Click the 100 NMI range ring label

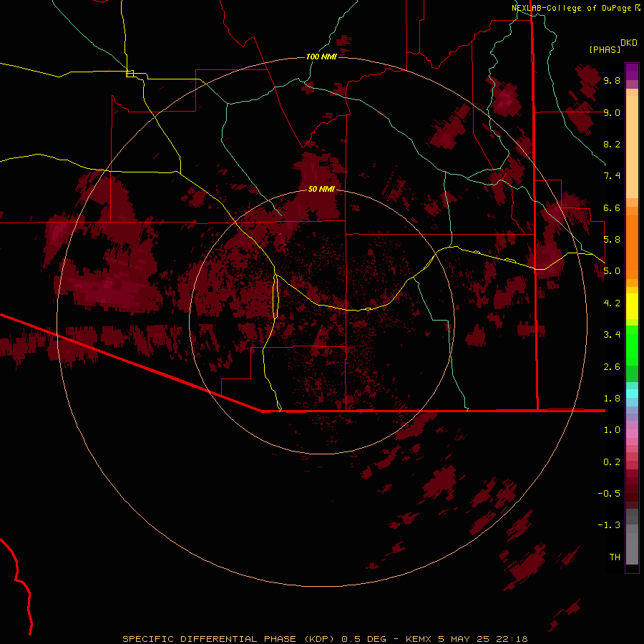pyautogui.click(x=321, y=57)
